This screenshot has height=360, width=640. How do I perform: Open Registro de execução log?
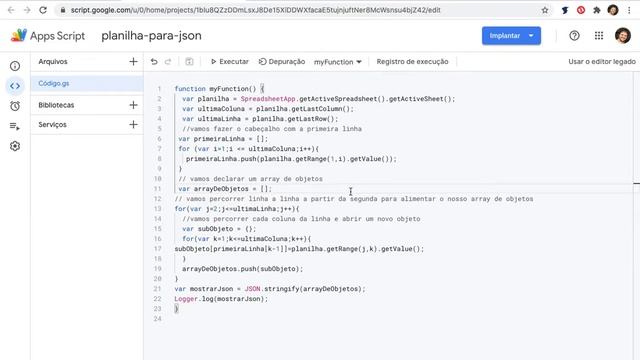pyautogui.click(x=412, y=62)
